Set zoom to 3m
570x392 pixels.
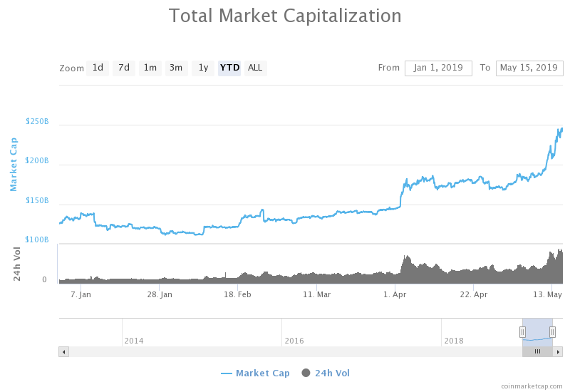[x=176, y=68]
